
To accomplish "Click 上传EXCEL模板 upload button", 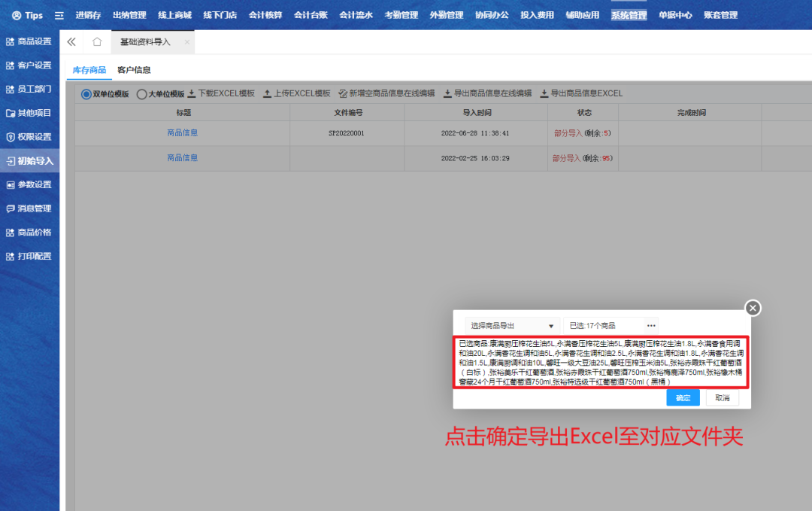I will pos(297,94).
